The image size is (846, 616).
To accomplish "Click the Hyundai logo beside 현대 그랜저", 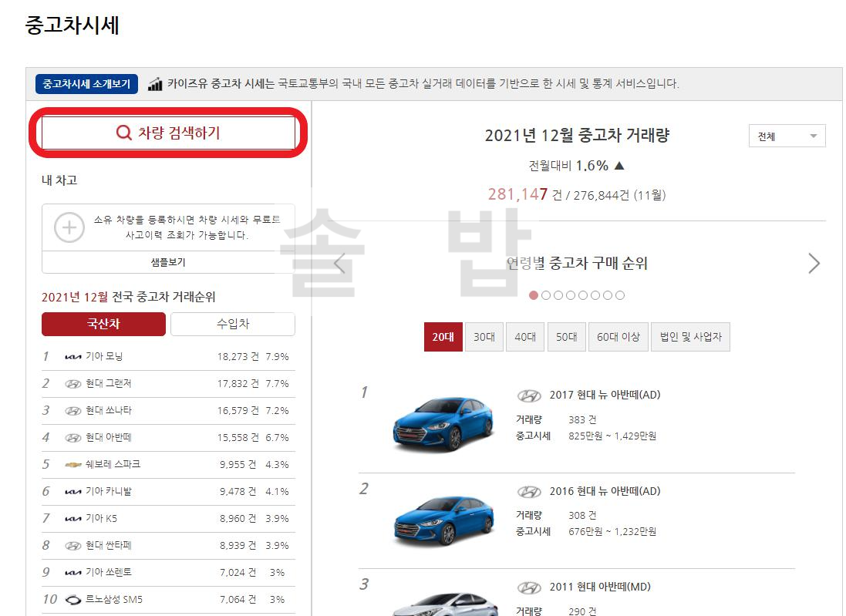I will coord(72,384).
